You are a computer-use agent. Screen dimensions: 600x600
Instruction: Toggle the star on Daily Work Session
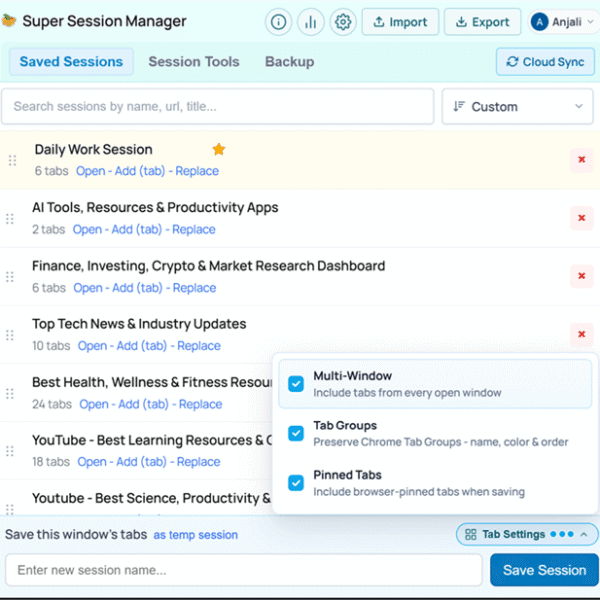click(x=219, y=149)
